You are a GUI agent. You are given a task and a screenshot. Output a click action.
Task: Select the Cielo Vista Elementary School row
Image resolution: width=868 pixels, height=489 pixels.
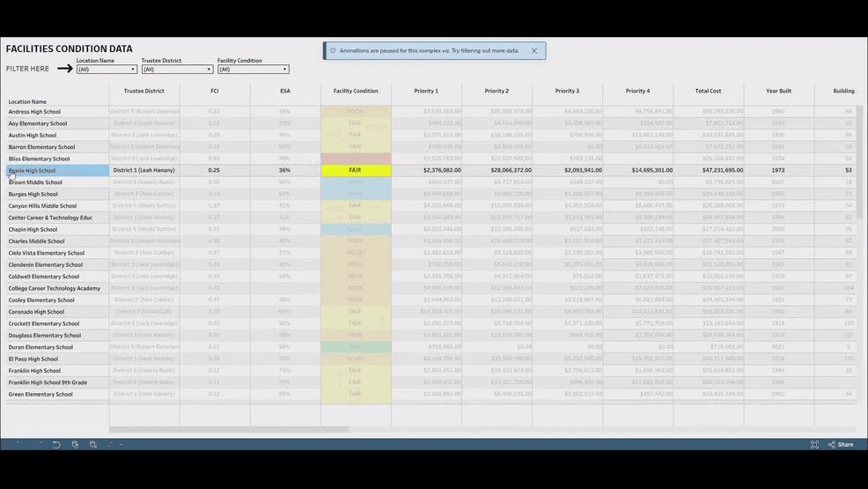click(47, 253)
